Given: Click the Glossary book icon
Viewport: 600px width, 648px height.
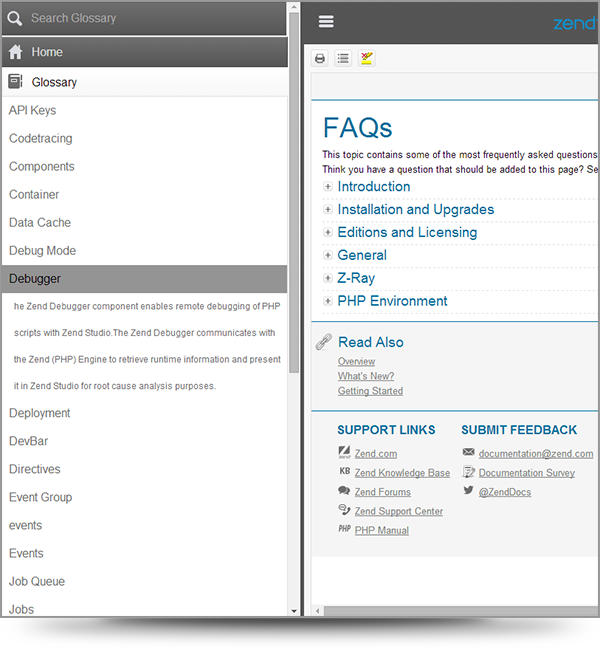Looking at the screenshot, I should tap(16, 81).
